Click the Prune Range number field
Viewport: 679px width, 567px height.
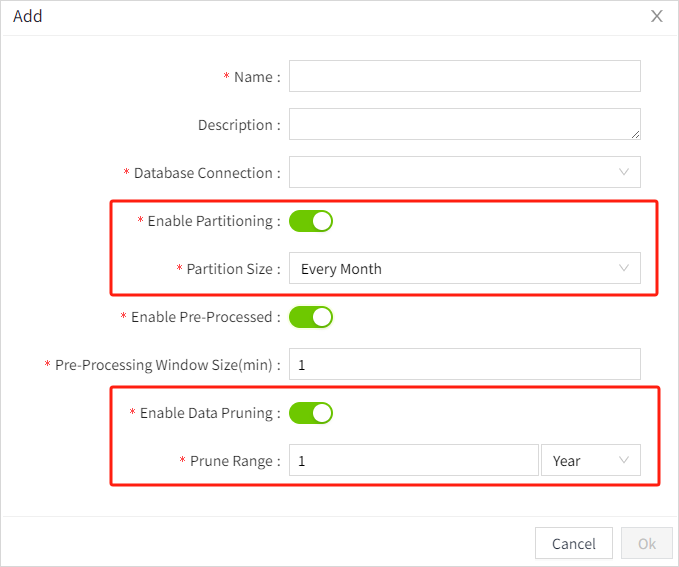(413, 460)
